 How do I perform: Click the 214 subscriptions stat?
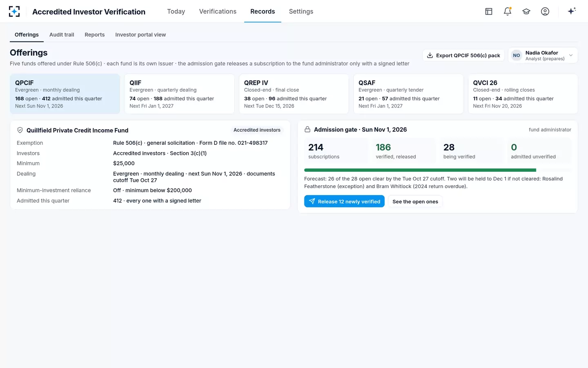(336, 151)
